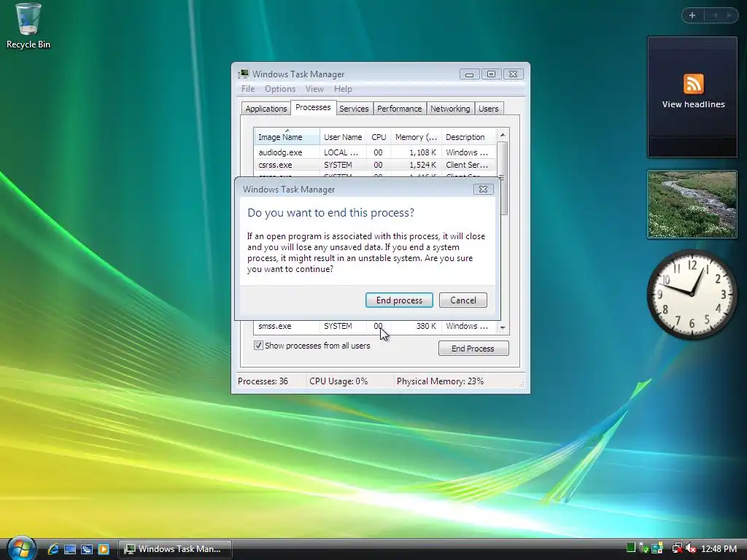Switch to the Users tab
The height and width of the screenshot is (560, 747).
click(488, 109)
